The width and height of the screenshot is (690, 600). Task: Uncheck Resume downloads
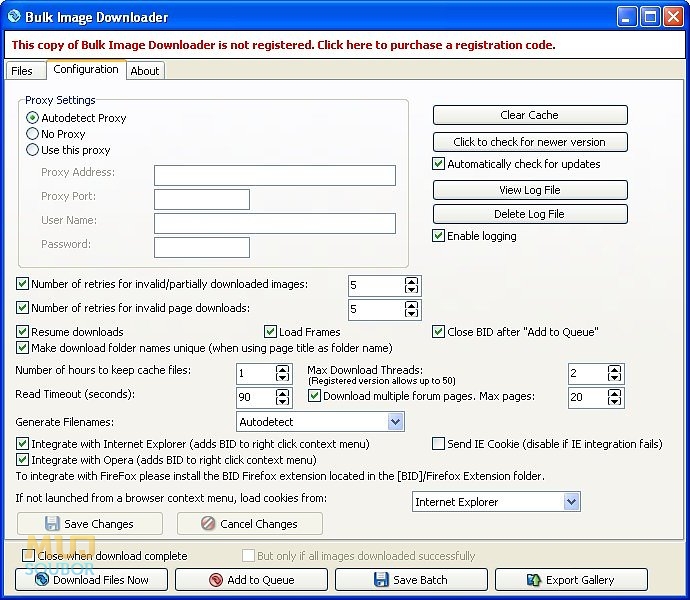click(22, 331)
